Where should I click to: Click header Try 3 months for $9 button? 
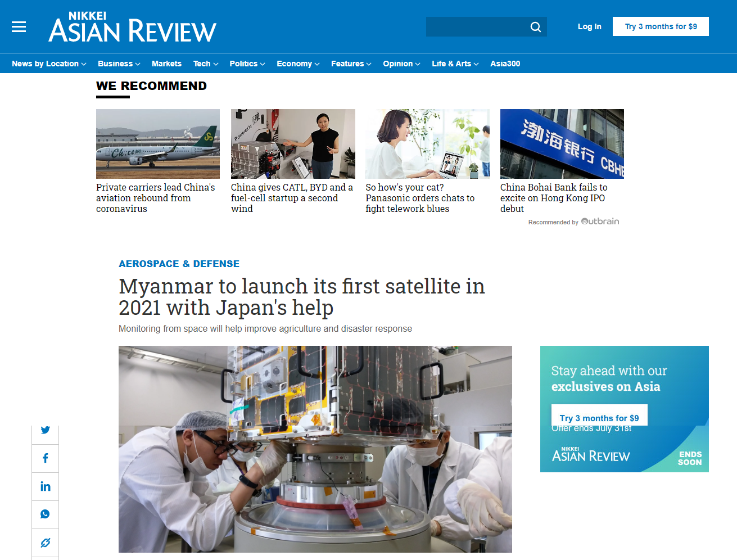coord(661,26)
